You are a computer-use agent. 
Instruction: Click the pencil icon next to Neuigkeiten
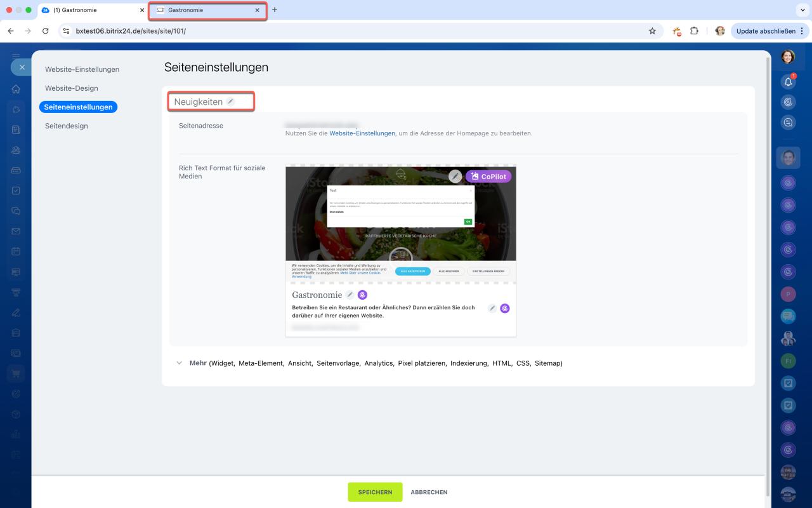point(231,102)
